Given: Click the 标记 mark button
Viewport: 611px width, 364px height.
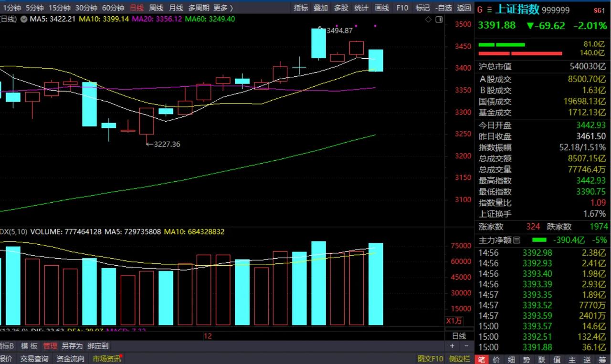Looking at the screenshot, I should 422,8.
